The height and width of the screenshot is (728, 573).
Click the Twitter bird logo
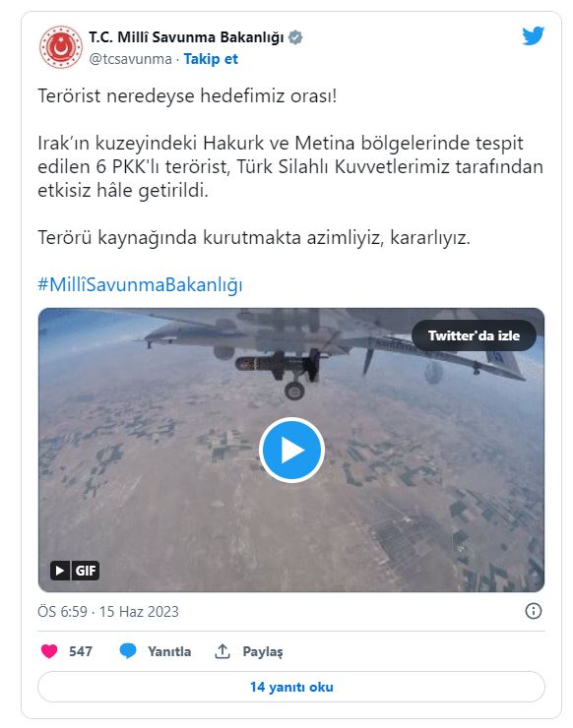coord(533,36)
